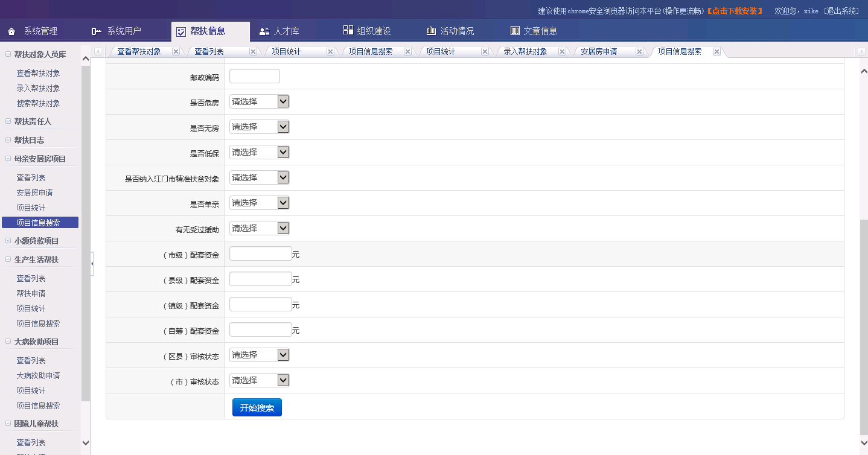Click the grid icon beside 组织建设
The width and height of the screenshot is (868, 455).
(348, 31)
